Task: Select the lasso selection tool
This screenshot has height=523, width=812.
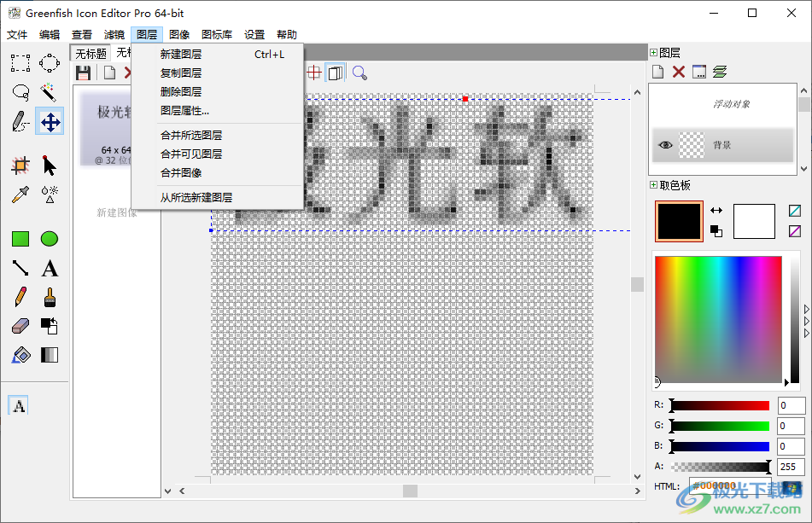Action: point(20,90)
